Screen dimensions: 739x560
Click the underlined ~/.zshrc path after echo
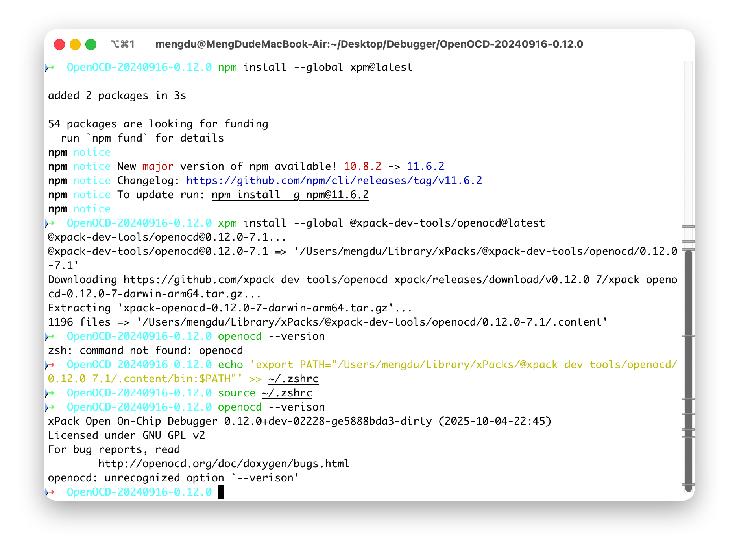293,379
